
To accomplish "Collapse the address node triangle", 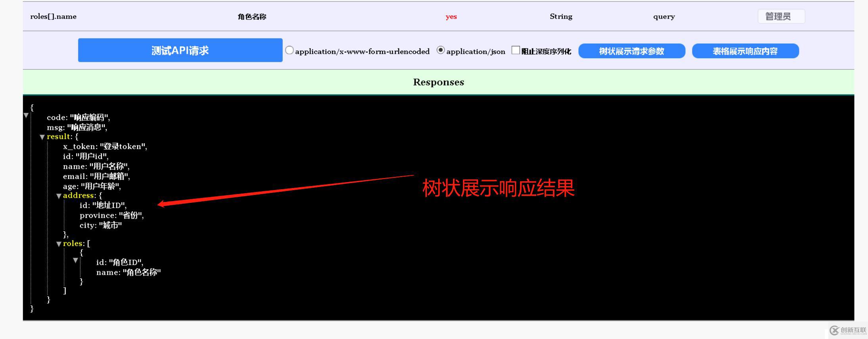I will pos(59,196).
